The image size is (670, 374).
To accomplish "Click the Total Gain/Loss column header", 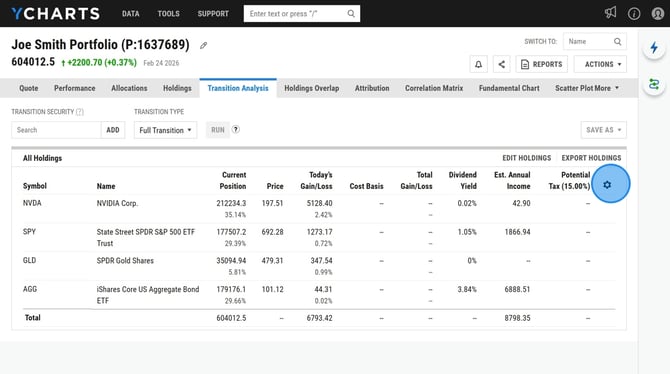I will [417, 180].
